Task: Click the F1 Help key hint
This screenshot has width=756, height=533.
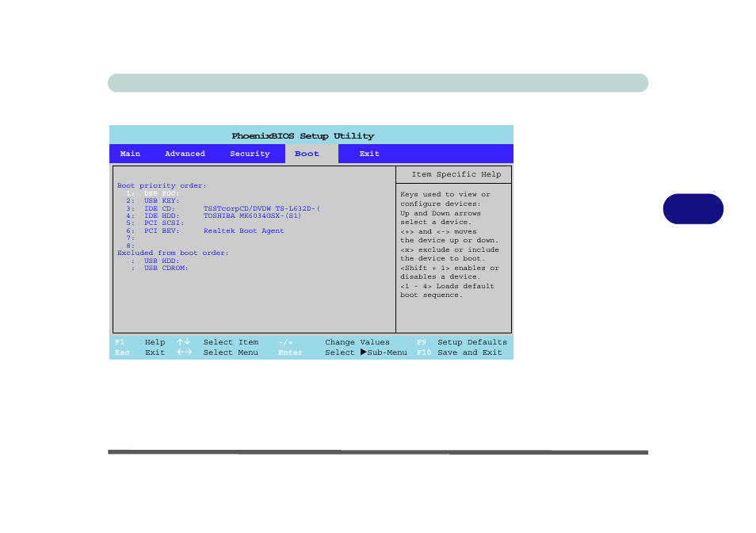Action: click(x=139, y=342)
